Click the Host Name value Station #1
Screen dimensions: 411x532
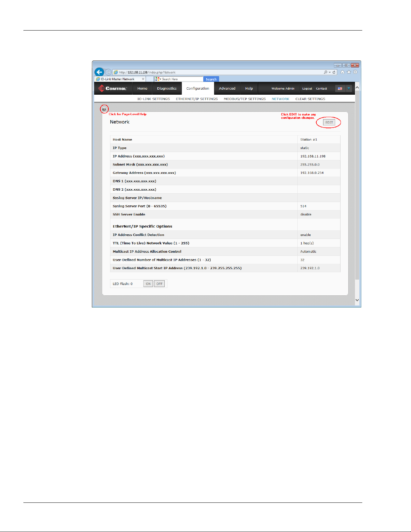pyautogui.click(x=309, y=140)
